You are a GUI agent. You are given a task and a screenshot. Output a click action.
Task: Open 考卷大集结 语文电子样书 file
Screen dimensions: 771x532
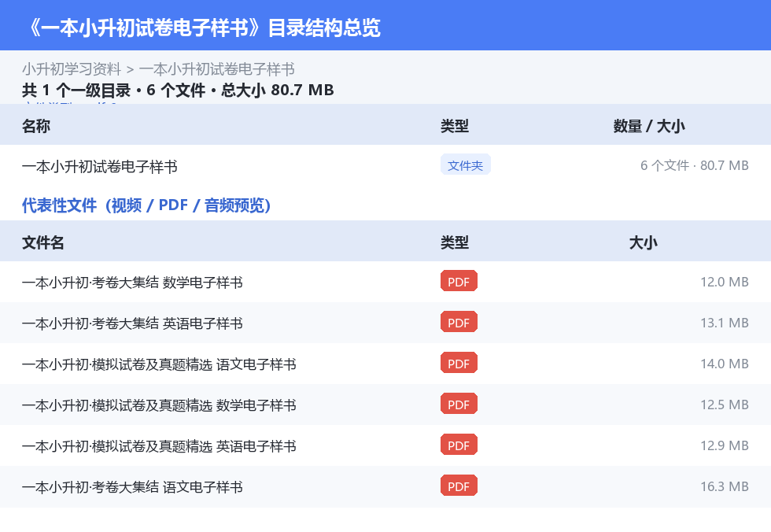coord(132,487)
